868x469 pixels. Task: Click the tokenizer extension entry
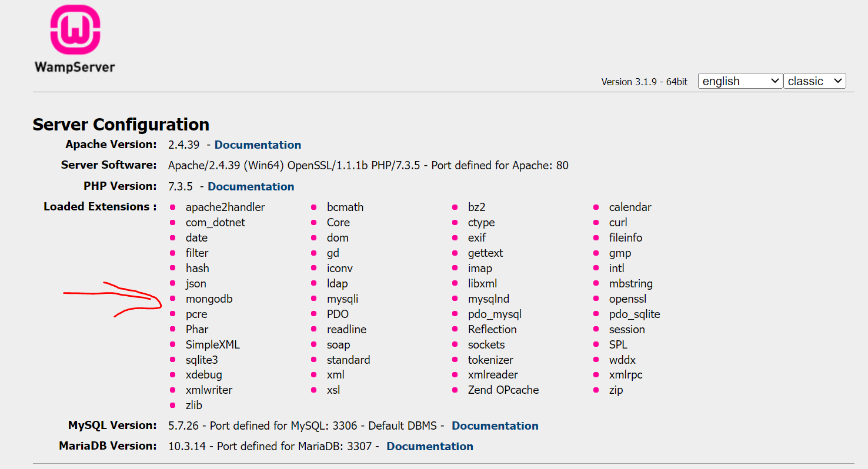(x=490, y=360)
